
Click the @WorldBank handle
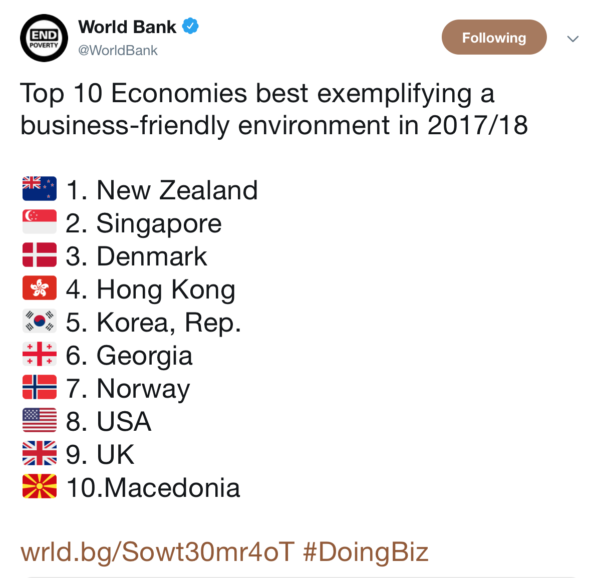point(117,50)
